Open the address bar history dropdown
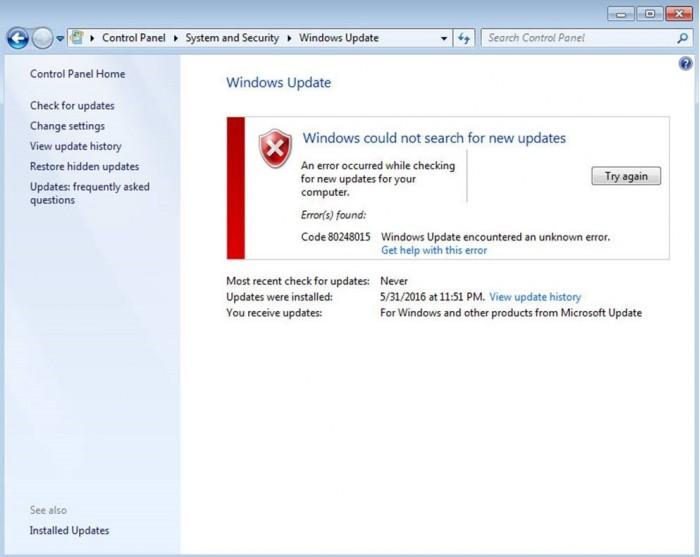Viewport: 700px width, 557px height. click(x=444, y=38)
